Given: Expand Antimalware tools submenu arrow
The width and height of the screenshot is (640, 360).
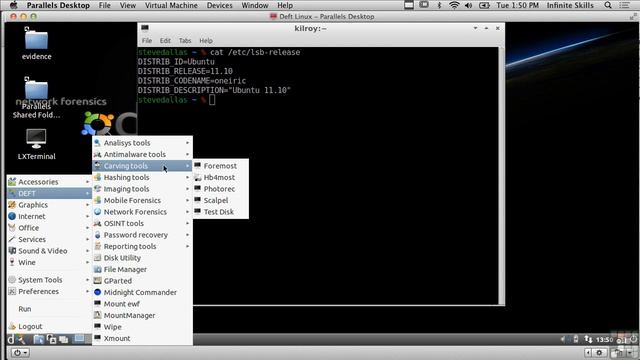Looking at the screenshot, I should click(187, 154).
